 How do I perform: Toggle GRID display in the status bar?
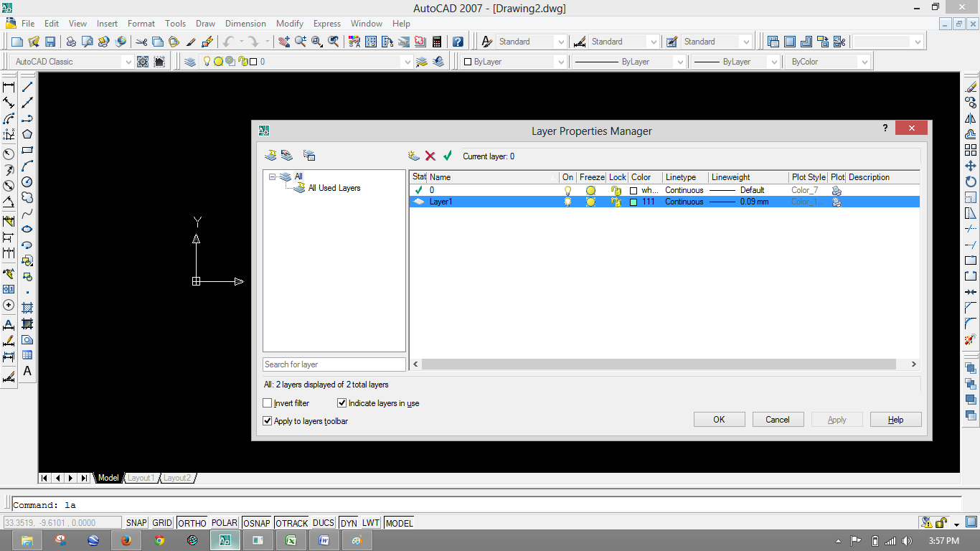(162, 523)
